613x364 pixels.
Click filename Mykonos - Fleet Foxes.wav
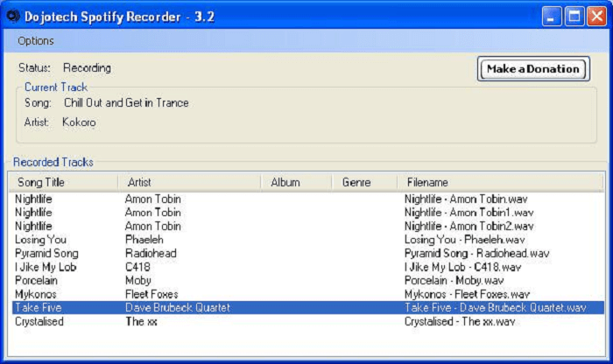point(467,294)
